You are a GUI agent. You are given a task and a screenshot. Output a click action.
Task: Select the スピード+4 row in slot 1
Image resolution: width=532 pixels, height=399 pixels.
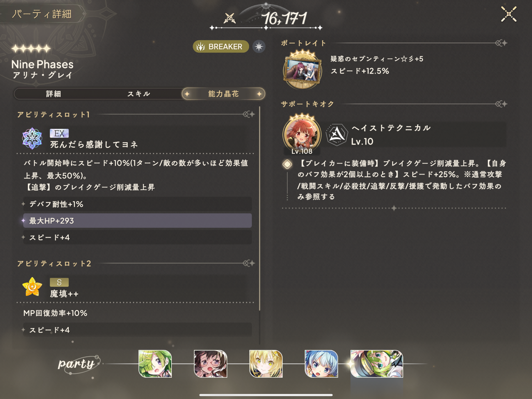click(x=137, y=237)
